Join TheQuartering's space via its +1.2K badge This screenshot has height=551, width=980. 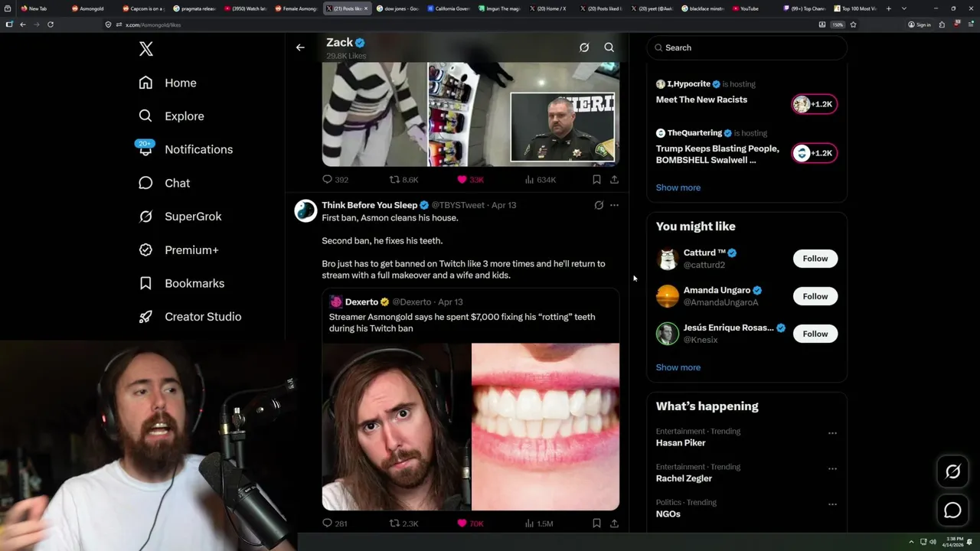815,153
